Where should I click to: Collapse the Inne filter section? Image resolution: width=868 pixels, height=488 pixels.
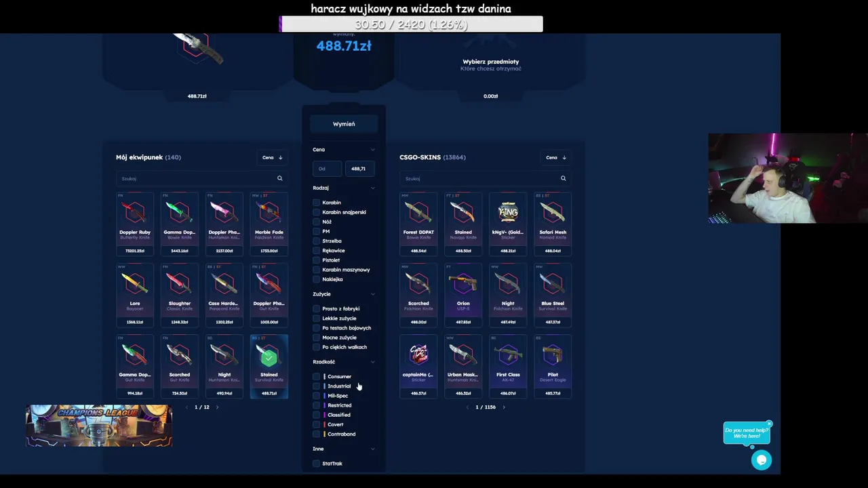tap(373, 449)
